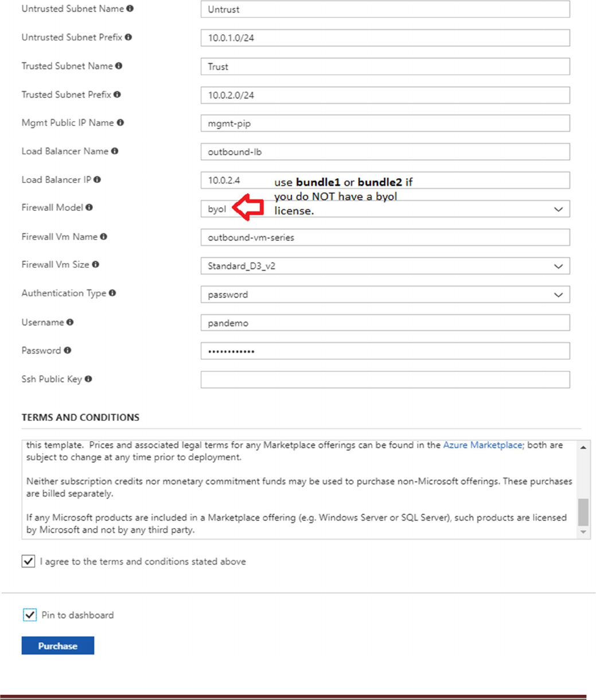
Task: Focus the Password field
Action: point(385,351)
